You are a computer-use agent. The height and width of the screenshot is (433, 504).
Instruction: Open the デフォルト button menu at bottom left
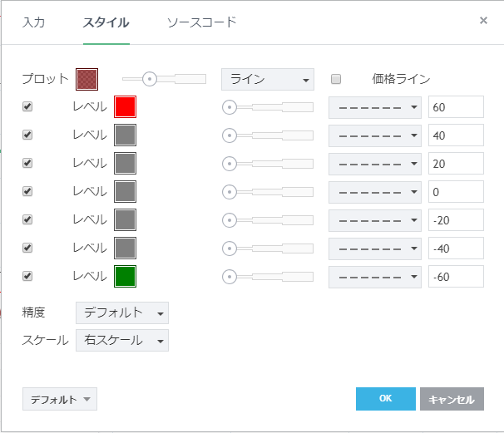[x=60, y=399]
